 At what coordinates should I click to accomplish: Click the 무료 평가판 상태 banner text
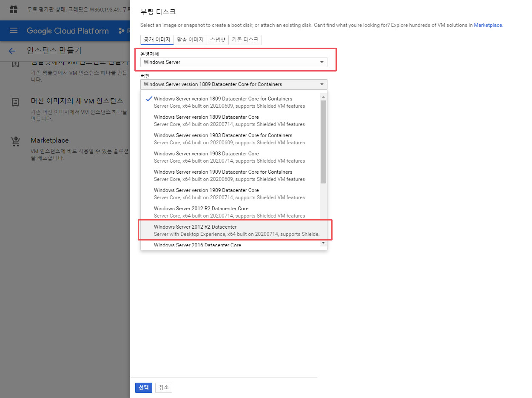coord(78,9)
